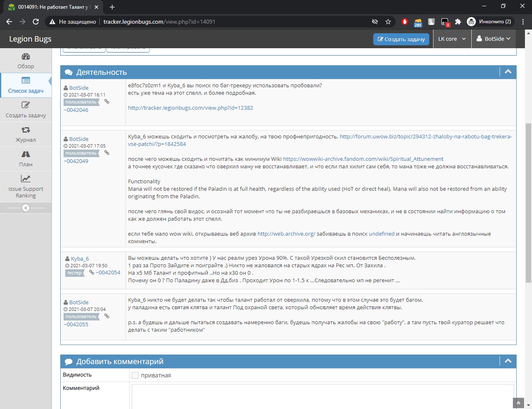Check the приватная visibility checkbox
This screenshot has width=532, height=409.
pos(135,375)
